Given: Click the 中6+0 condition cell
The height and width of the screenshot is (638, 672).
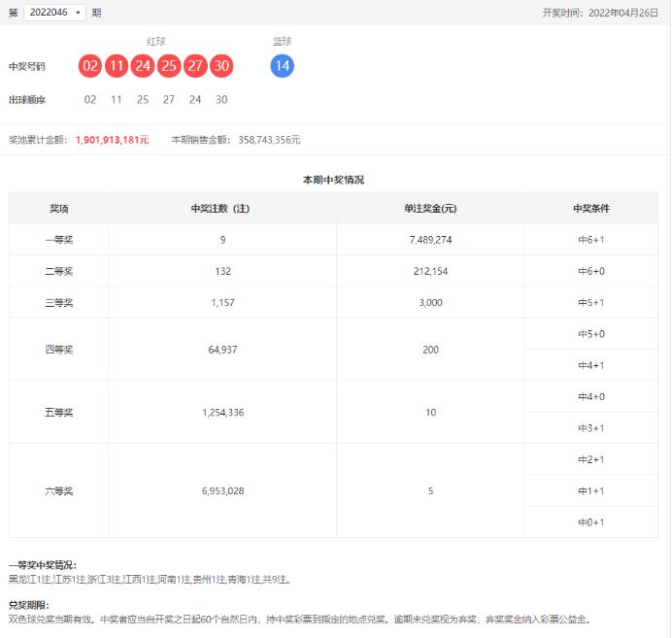Looking at the screenshot, I should coord(591,271).
